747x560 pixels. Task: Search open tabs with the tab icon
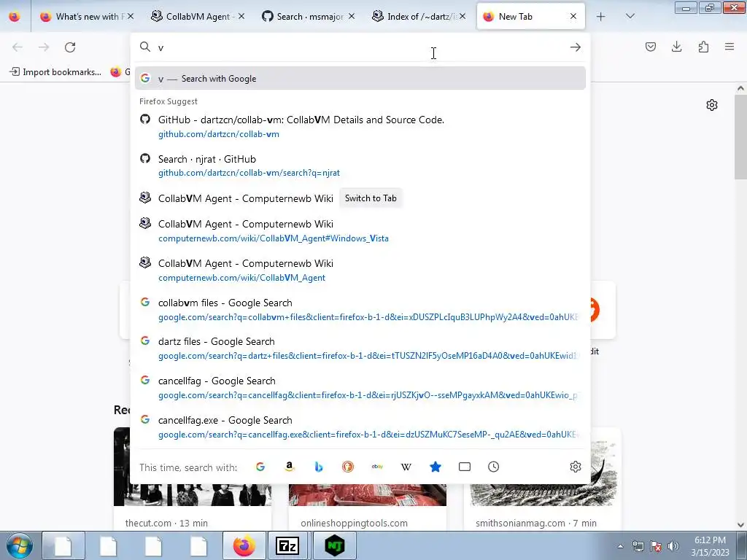pyautogui.click(x=465, y=467)
